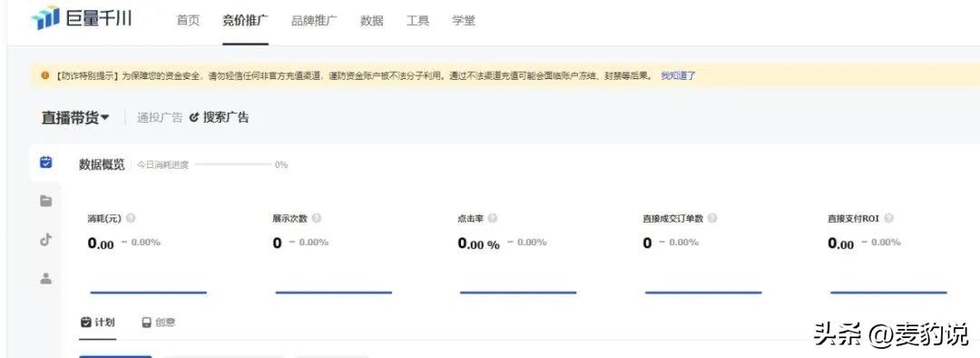980x358 pixels.
Task: Select the 点击率 metric card
Action: [518, 254]
